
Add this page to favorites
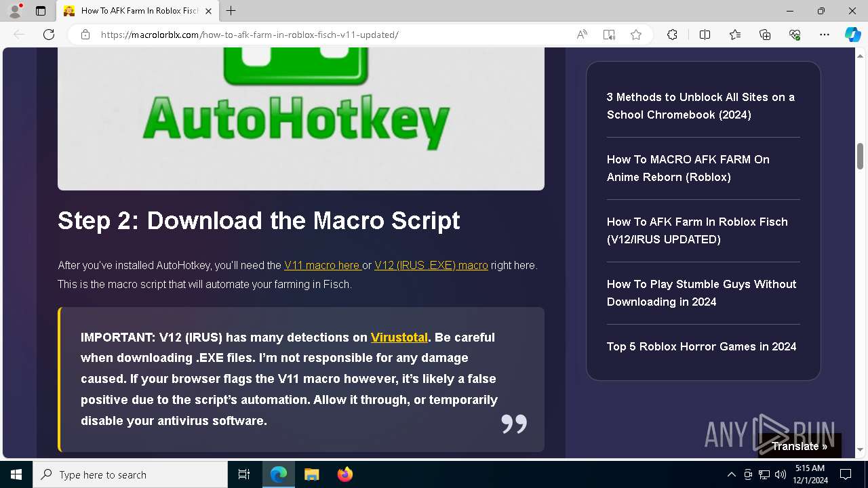636,35
